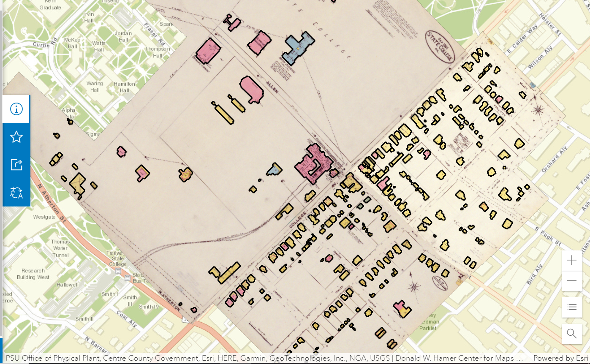590x364 pixels.
Task: Click the Fraser Rd street label
Action: 154,34
